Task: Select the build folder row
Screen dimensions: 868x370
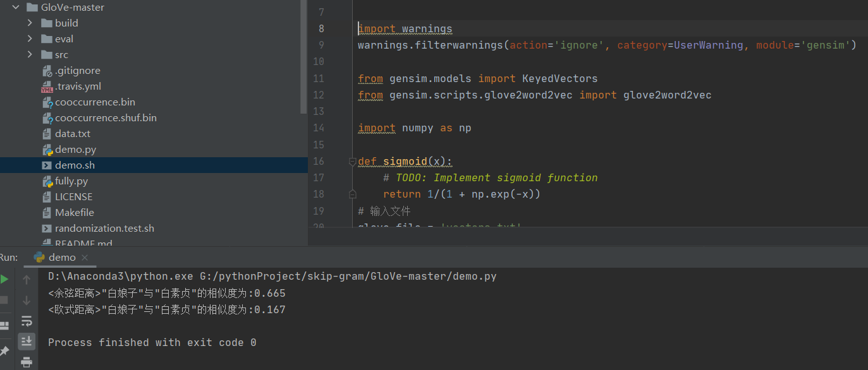Action: (154, 23)
